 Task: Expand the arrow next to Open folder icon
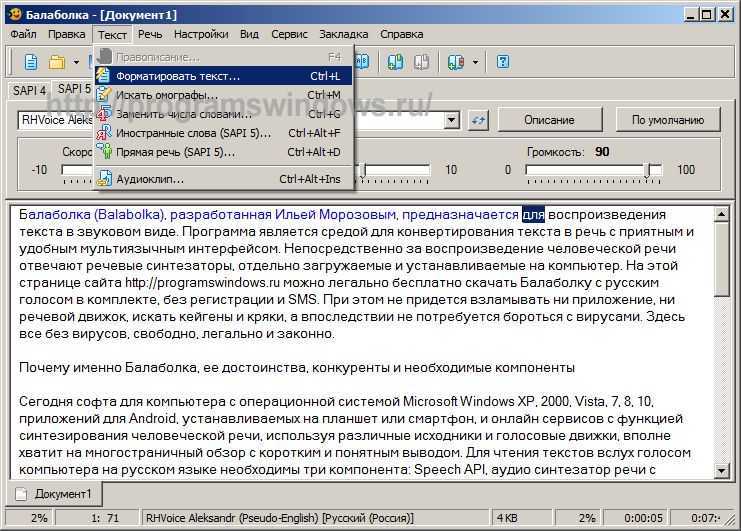tap(76, 62)
